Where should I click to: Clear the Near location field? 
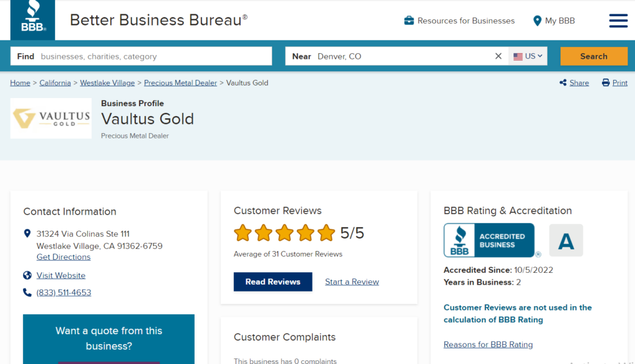(x=498, y=56)
